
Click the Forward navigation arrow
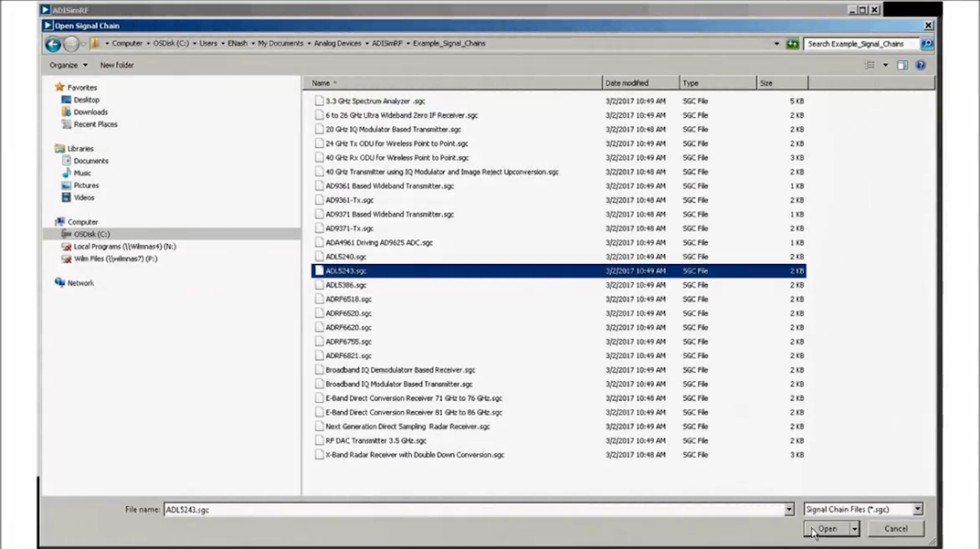(72, 44)
